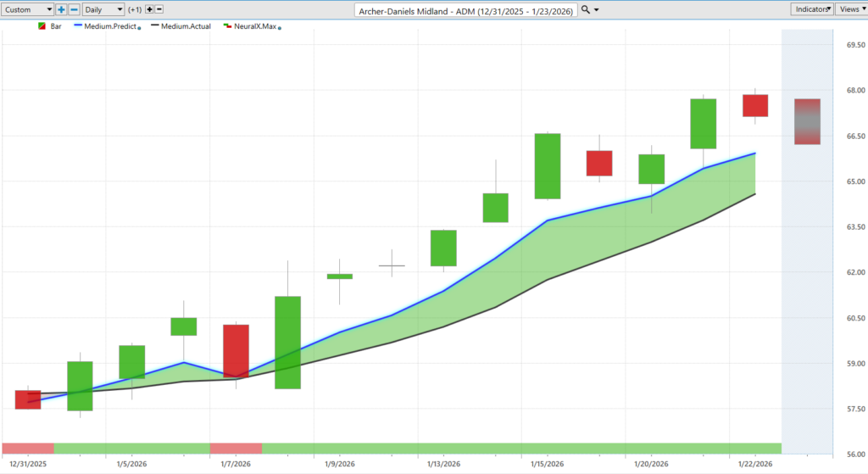Select the Bar legend label
The image size is (868, 474).
[x=56, y=26]
